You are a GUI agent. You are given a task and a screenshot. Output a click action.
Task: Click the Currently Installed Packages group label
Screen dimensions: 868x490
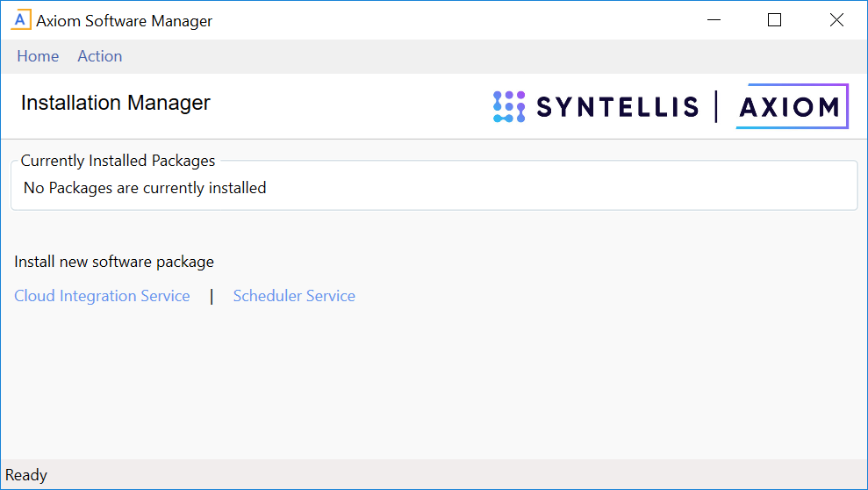(x=118, y=161)
